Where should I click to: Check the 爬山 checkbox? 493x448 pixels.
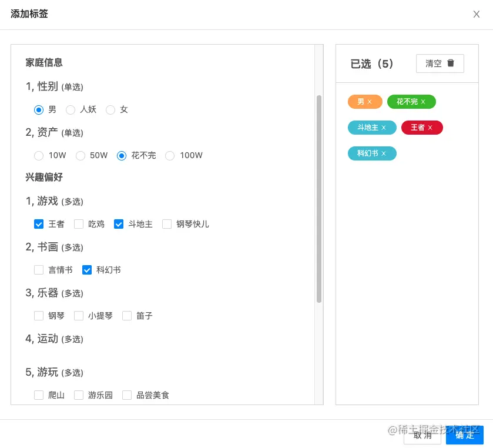pyautogui.click(x=39, y=395)
